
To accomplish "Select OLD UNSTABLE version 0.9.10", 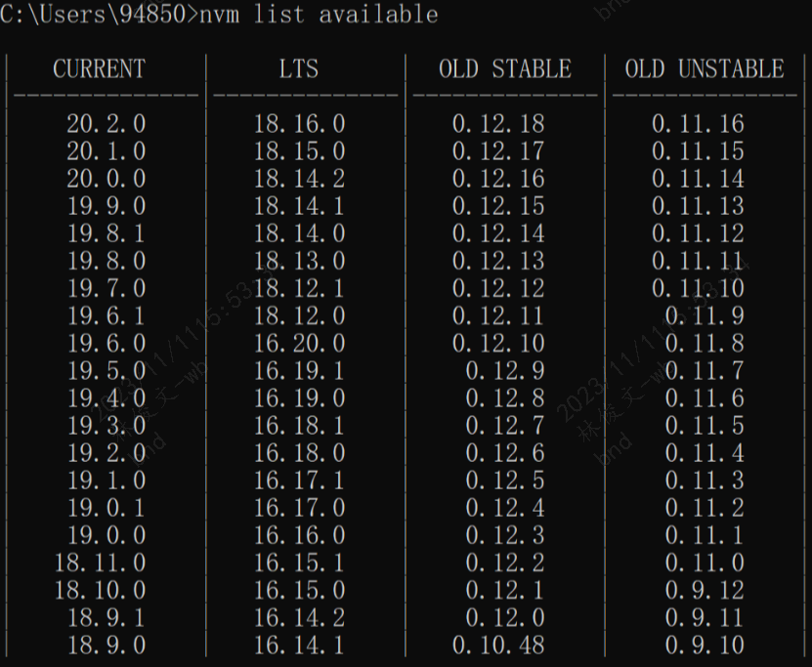I will coord(705,646).
